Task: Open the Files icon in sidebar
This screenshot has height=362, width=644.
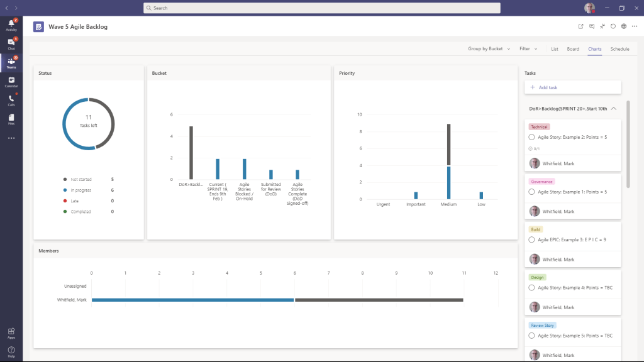Action: tap(10, 118)
